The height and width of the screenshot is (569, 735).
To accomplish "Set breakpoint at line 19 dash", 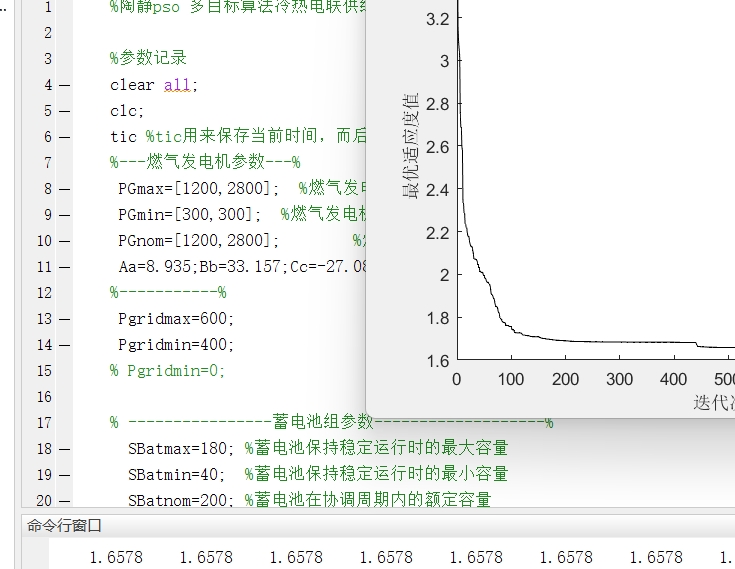I will [65, 475].
